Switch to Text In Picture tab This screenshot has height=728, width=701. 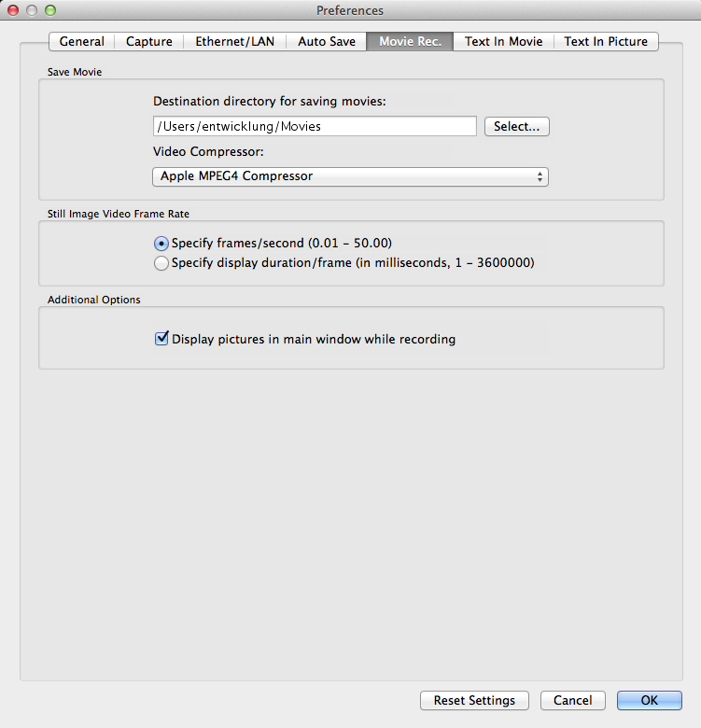pyautogui.click(x=607, y=42)
